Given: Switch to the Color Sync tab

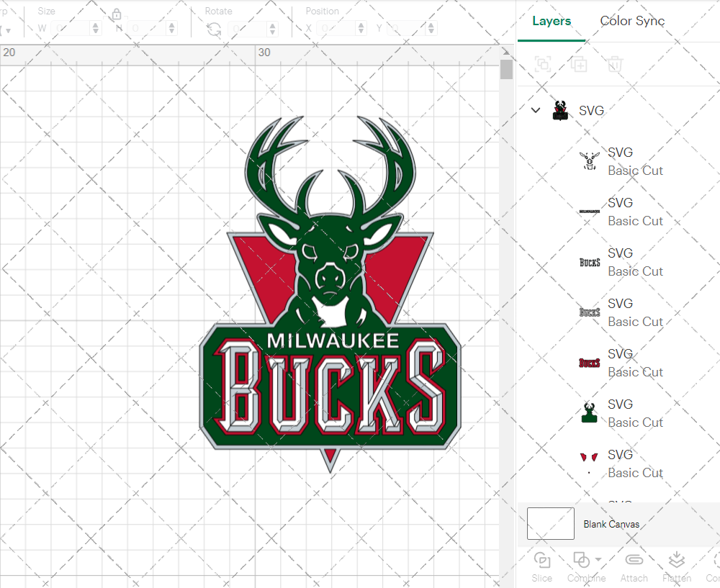Looking at the screenshot, I should (x=632, y=21).
